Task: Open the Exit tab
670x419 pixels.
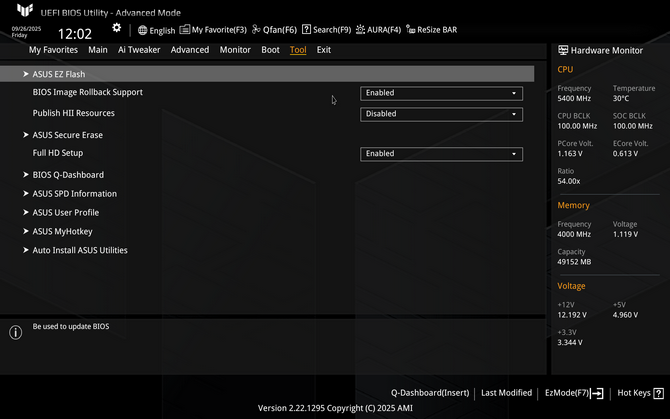Action: [323, 50]
